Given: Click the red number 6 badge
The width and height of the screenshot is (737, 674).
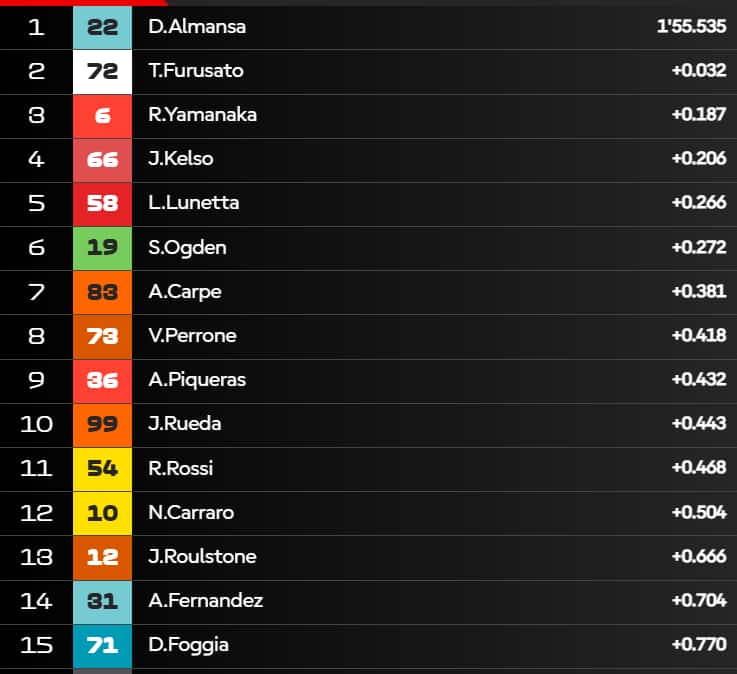Looking at the screenshot, I should click(x=102, y=116).
